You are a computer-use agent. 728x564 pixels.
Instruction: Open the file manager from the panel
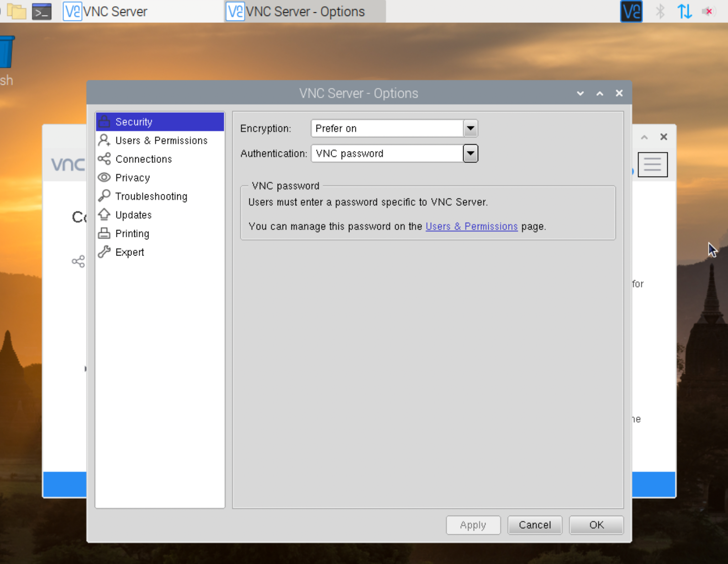(16, 11)
